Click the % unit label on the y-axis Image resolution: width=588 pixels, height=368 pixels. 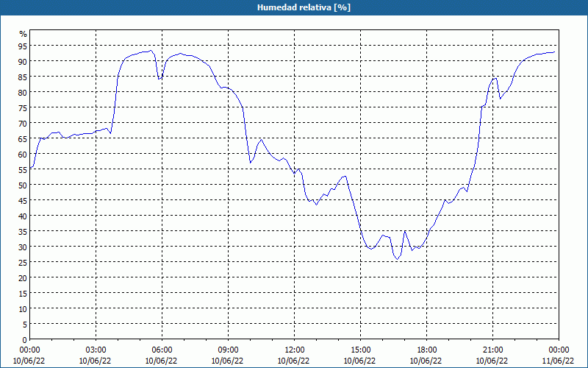pos(24,34)
